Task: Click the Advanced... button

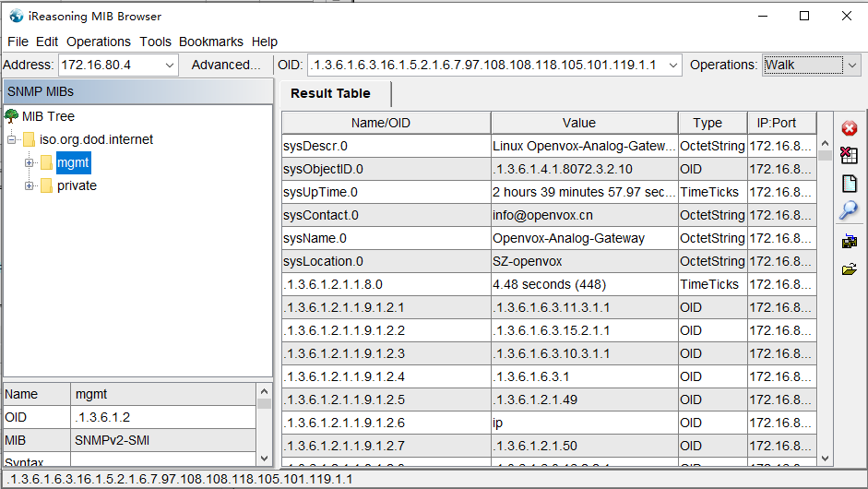Action: [x=226, y=66]
